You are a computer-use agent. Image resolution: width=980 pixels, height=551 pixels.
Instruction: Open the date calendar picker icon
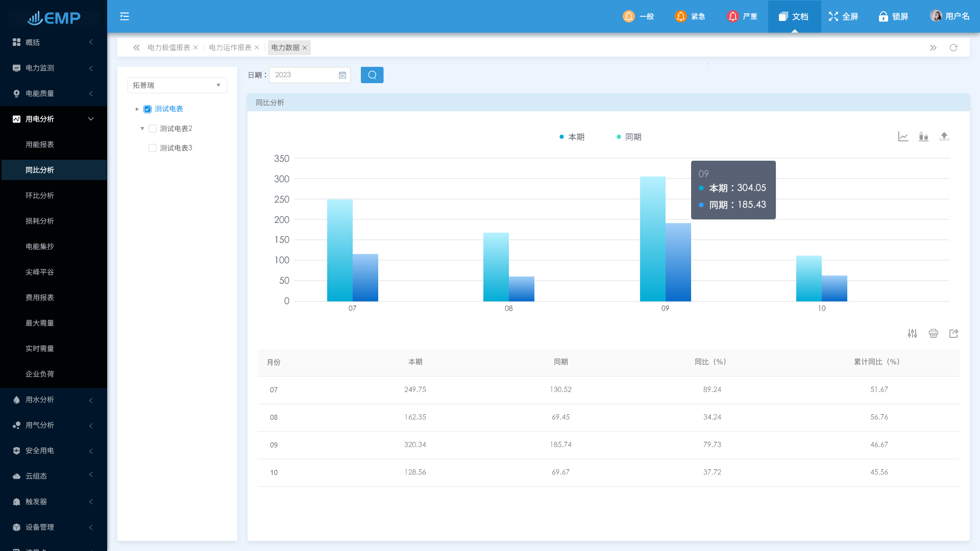pos(342,75)
